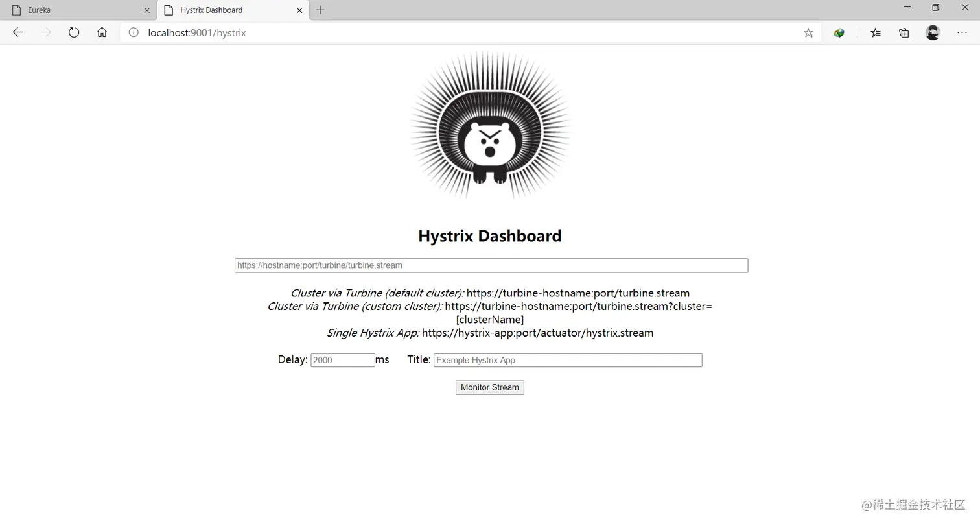Close the Eureka tab
This screenshot has height=526, width=980.
(x=146, y=10)
